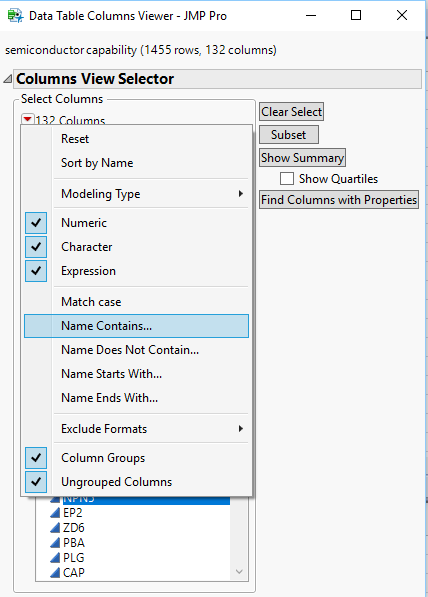
Task: Select the PLG column in the list
Action: [73, 557]
